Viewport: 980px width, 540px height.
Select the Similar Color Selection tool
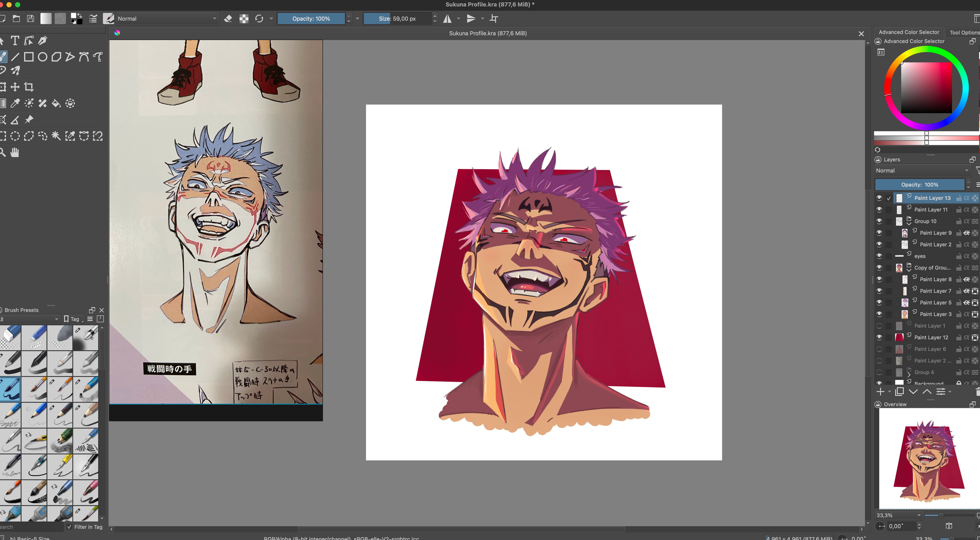point(70,136)
